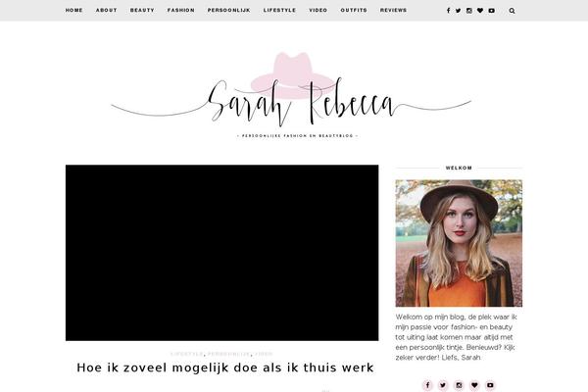588x392 pixels.
Task: Open the Twitter icon in top navigation bar
Action: pyautogui.click(x=459, y=11)
